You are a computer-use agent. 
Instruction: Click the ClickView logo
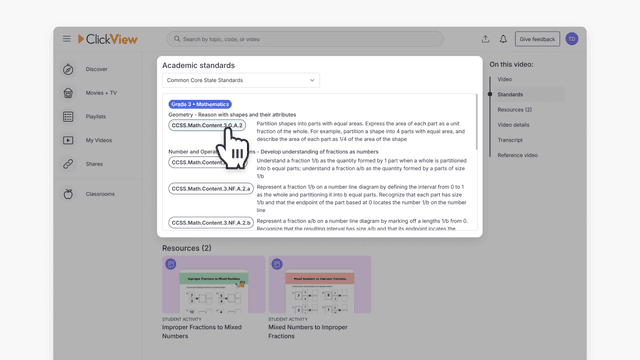coord(108,39)
